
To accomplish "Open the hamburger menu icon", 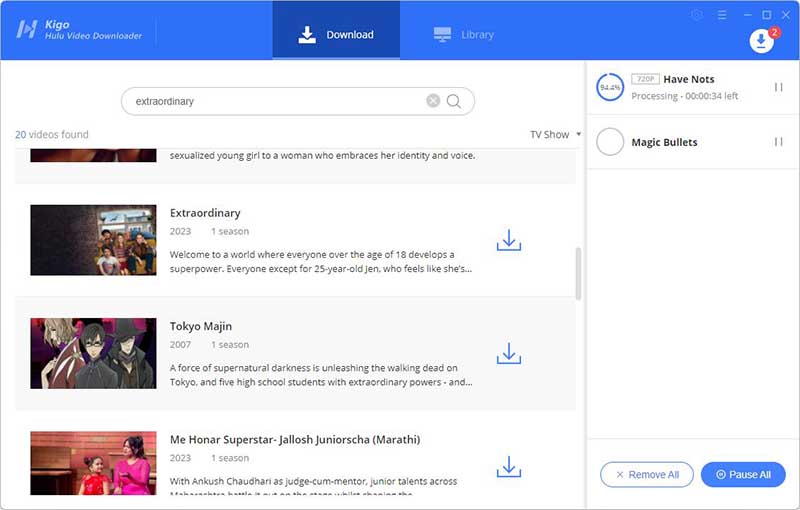I will [x=722, y=15].
